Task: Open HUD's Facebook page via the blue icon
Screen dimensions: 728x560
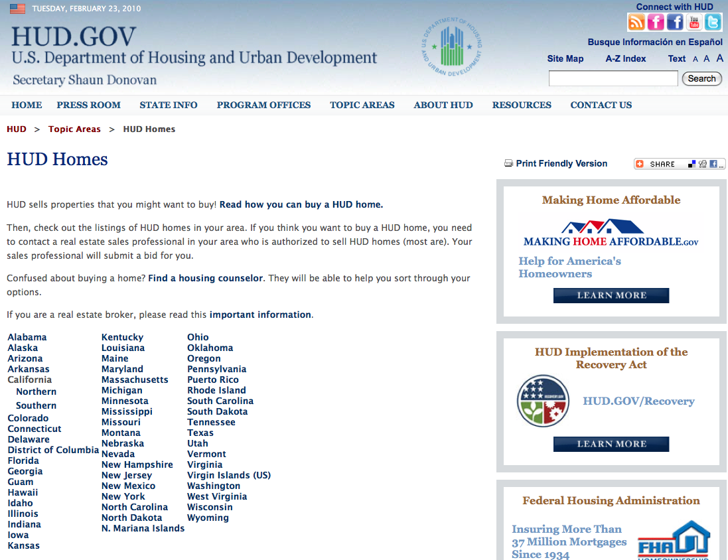Action: 674,22
